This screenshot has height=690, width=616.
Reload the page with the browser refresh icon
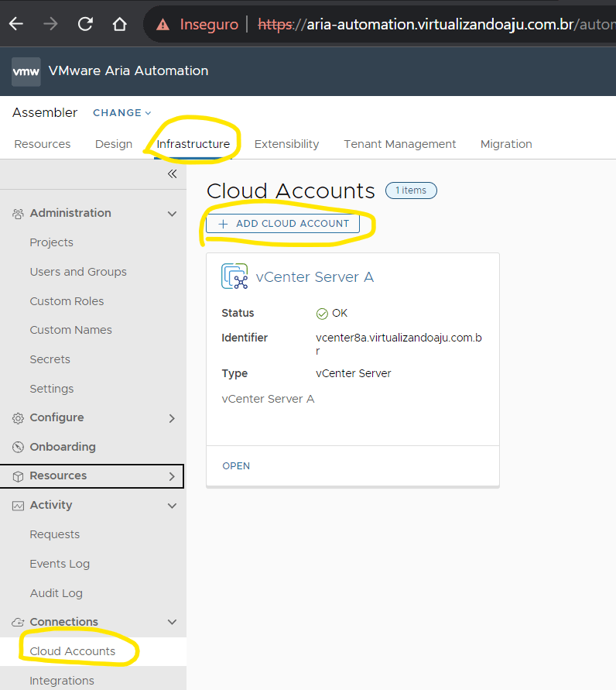[x=85, y=24]
